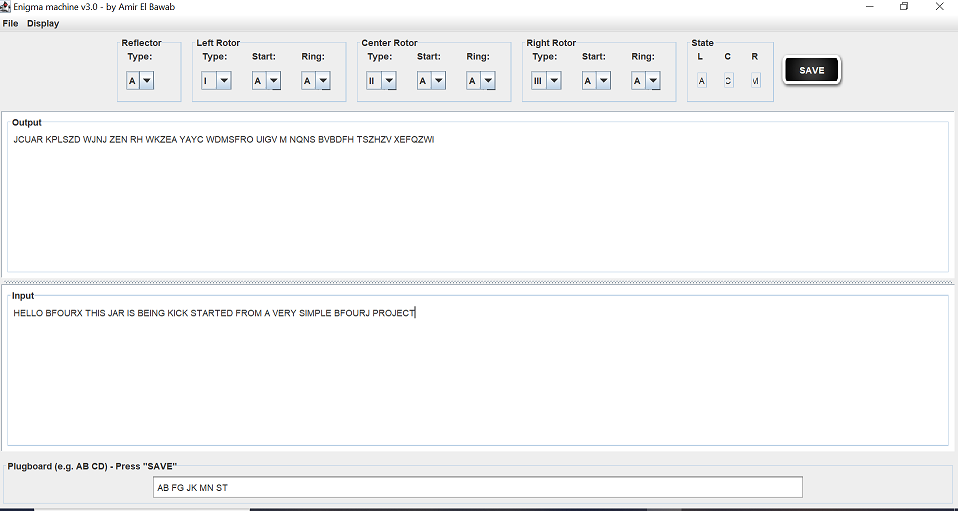Open the Right Rotor Type dropdown
The height and width of the screenshot is (511, 958).
click(x=546, y=81)
